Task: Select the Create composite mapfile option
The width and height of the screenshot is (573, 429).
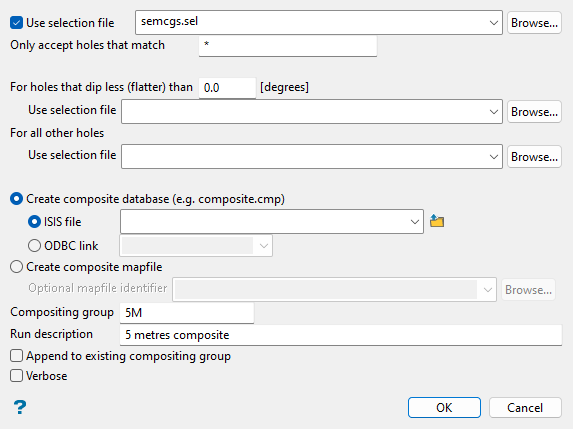Action: [x=16, y=267]
